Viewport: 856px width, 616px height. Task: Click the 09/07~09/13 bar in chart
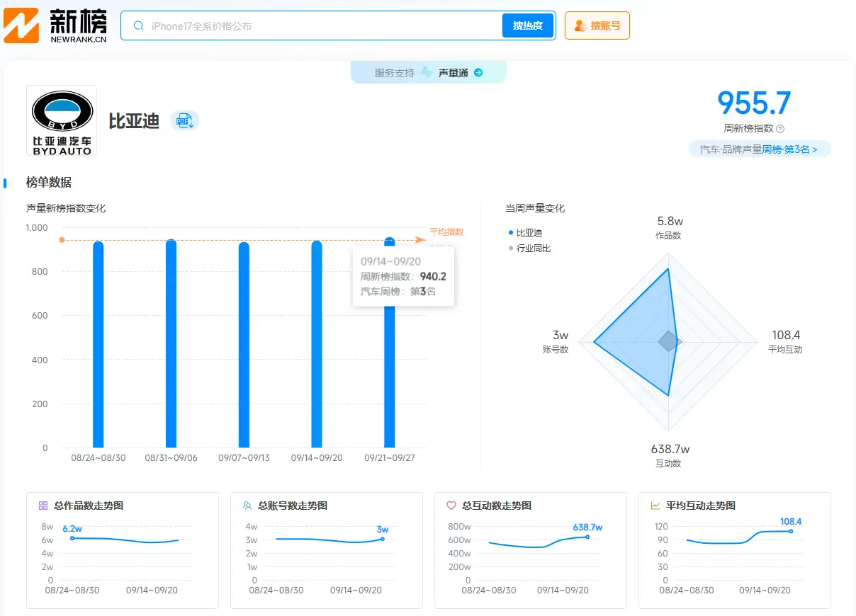pos(244,345)
